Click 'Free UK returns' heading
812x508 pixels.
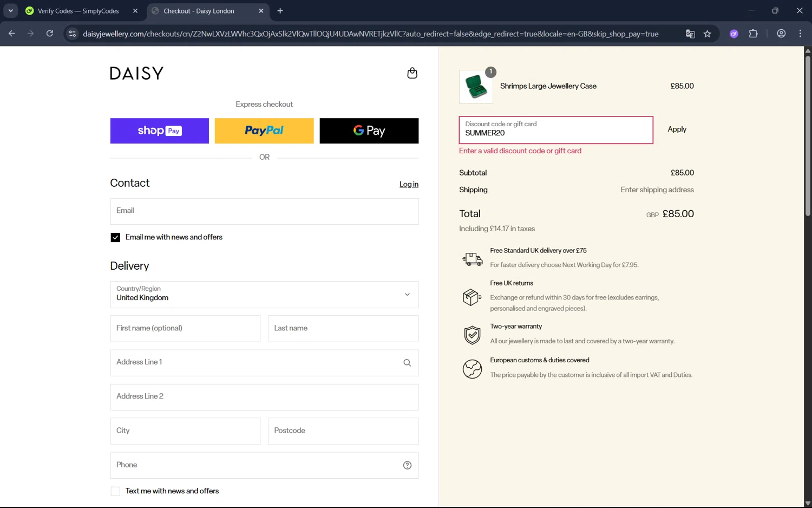[x=512, y=283]
